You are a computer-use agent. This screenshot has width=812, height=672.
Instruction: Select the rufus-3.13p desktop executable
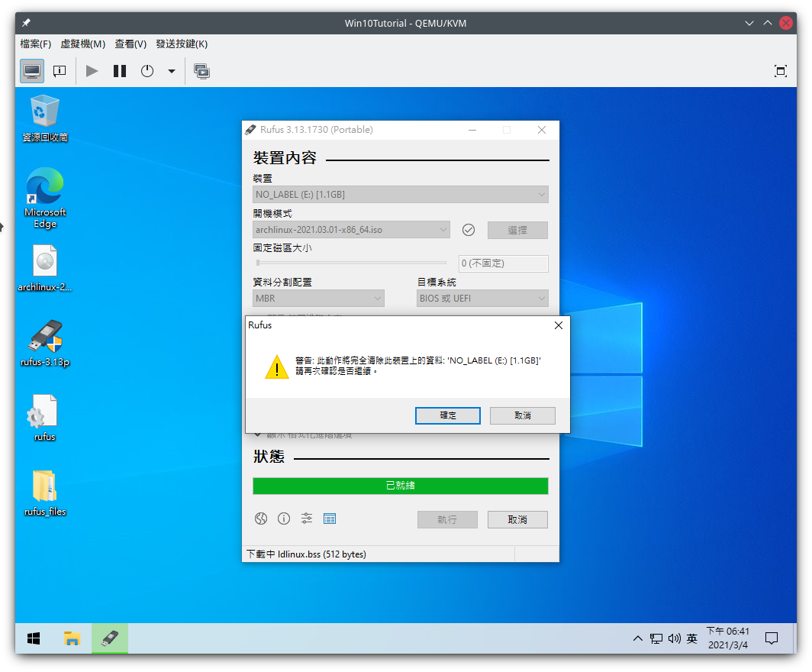[x=45, y=342]
